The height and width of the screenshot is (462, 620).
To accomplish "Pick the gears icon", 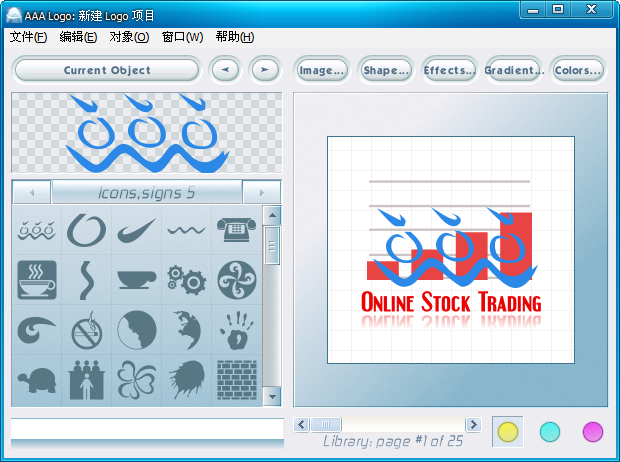I will click(x=186, y=280).
